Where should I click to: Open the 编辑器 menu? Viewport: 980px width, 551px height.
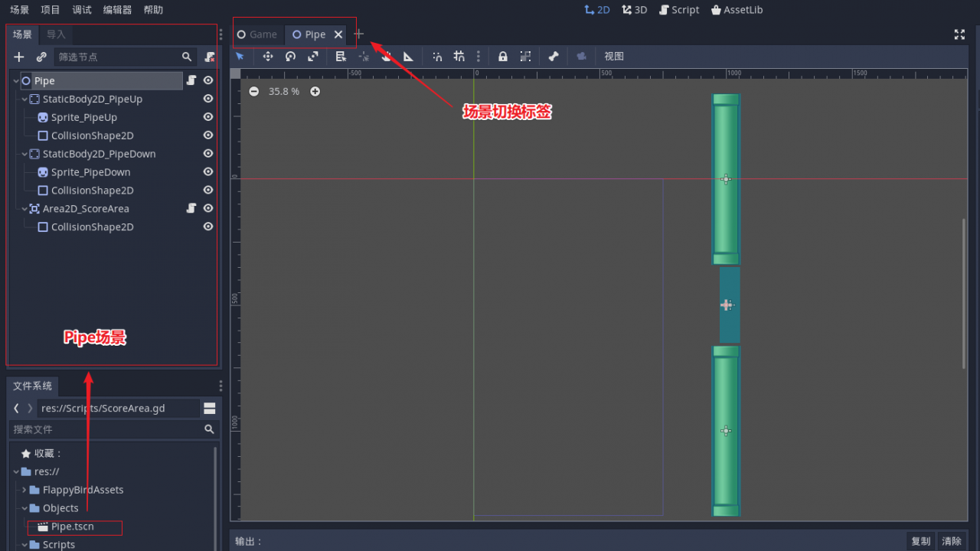117,10
